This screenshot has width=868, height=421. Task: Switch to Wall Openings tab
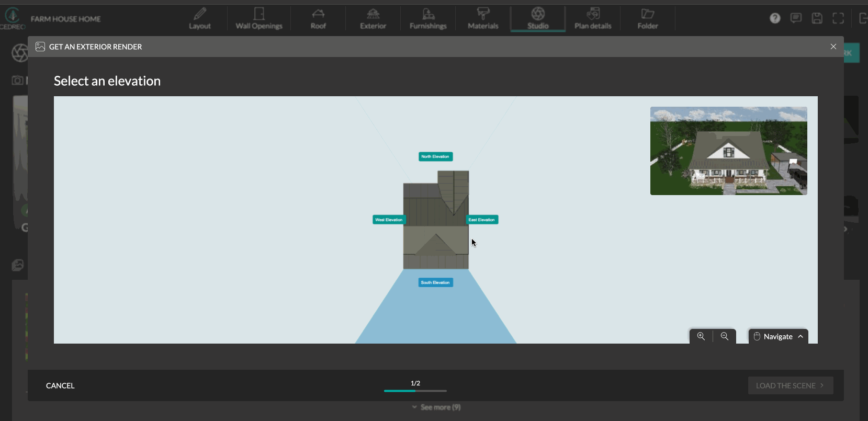pyautogui.click(x=259, y=19)
